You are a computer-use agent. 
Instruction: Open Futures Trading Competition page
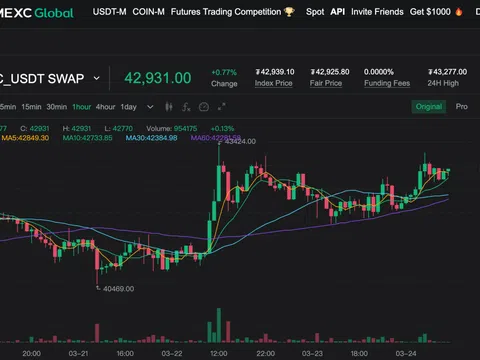pyautogui.click(x=226, y=12)
